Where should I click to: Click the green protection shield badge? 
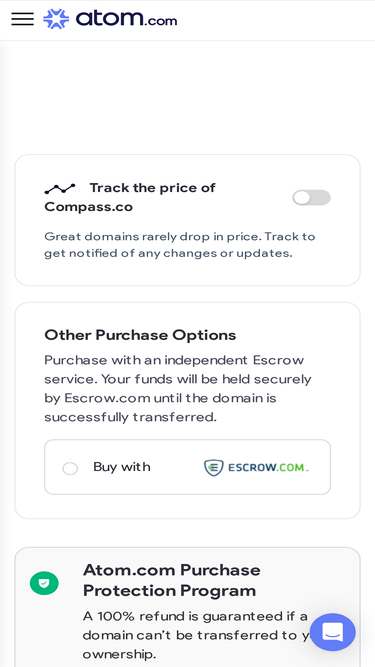pos(44,583)
